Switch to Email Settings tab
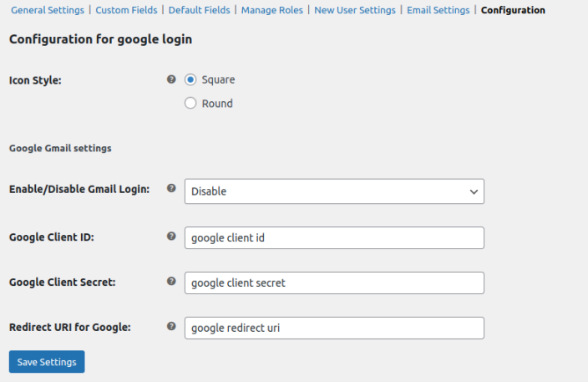 [x=438, y=11]
